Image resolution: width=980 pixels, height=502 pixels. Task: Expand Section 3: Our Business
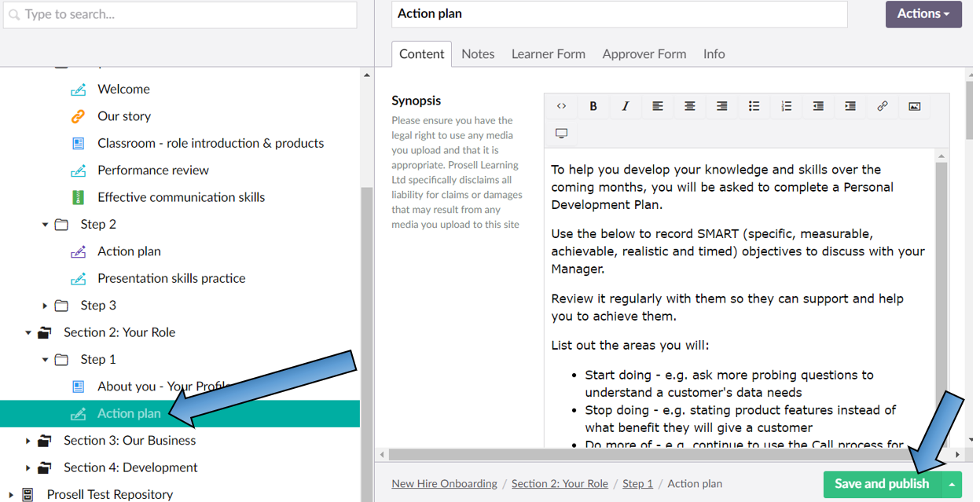tap(28, 440)
